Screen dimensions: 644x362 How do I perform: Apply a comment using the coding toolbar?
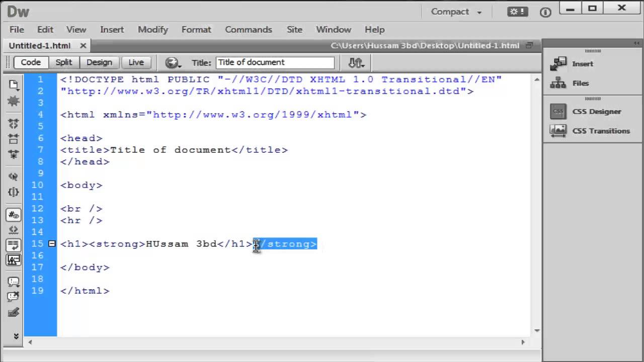click(x=14, y=282)
